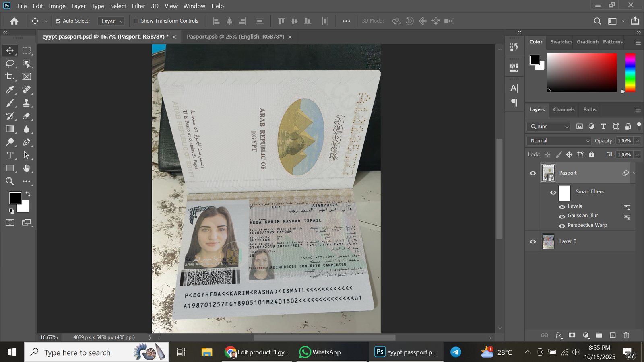This screenshot has width=644, height=362.
Task: Expand the Opacity slider dropdown arrow
Action: [637, 141]
